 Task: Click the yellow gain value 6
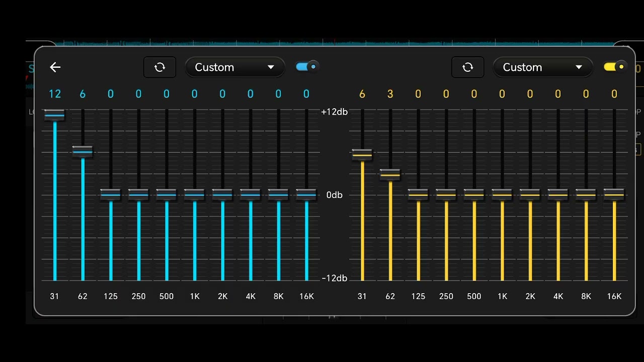coord(362,94)
